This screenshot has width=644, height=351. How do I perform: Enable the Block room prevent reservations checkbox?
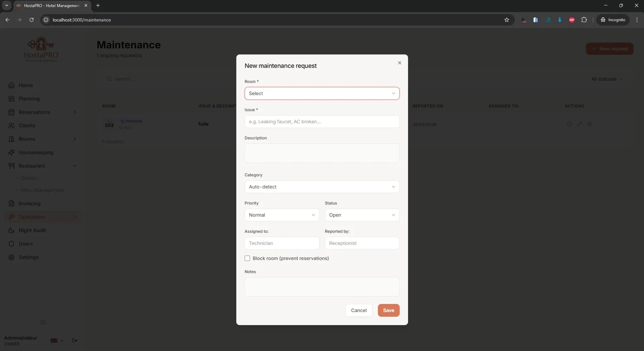pyautogui.click(x=247, y=258)
